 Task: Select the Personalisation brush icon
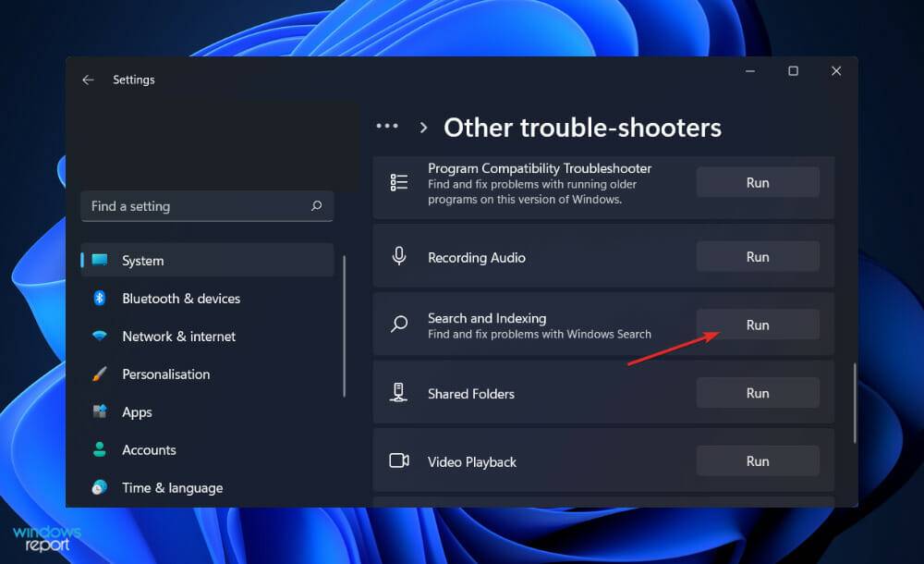pyautogui.click(x=102, y=374)
